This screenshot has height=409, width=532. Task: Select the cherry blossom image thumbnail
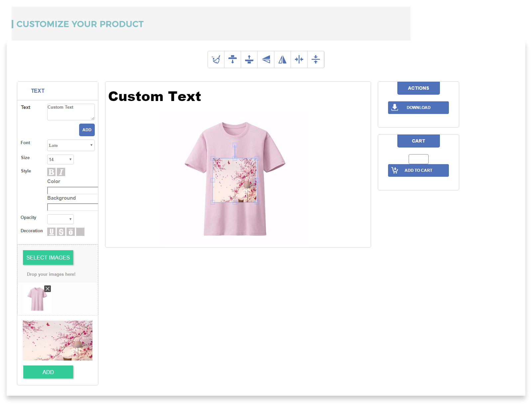point(58,341)
